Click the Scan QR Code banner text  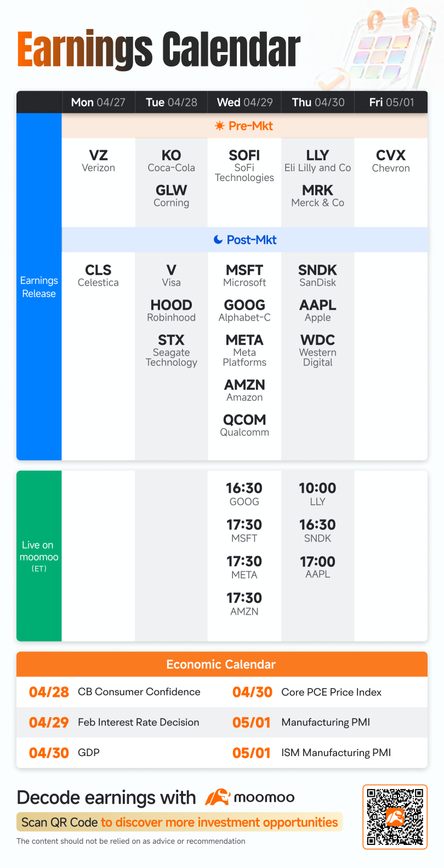click(179, 822)
